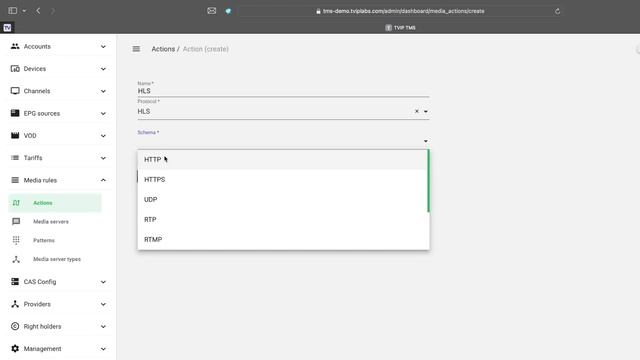Screen dimensions: 640x360
Task: Open the Patterns sidebar link
Action: [x=44, y=240]
